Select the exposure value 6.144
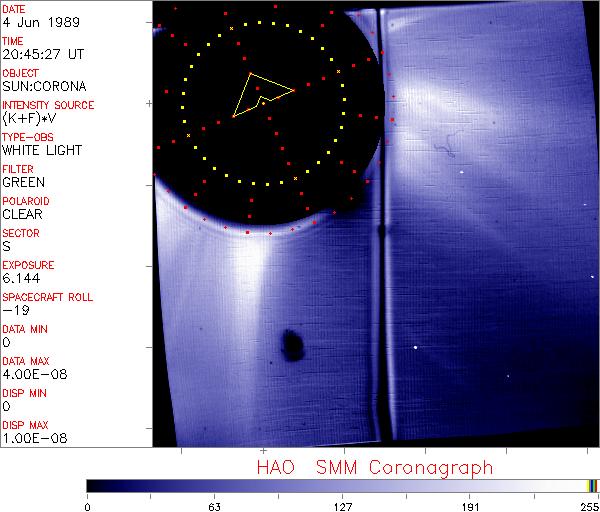 click(x=19, y=278)
